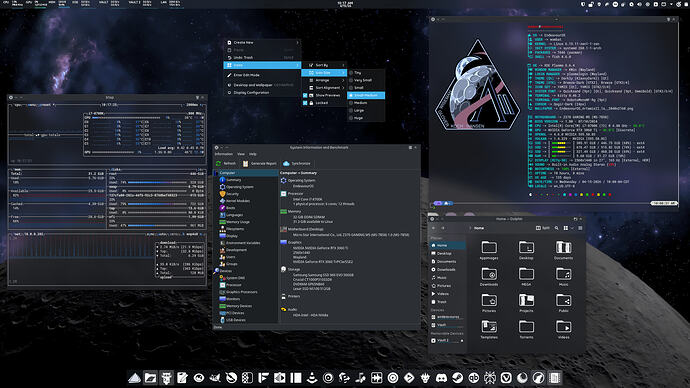Open Dolphin's hamburger menu
Screen dimensions: 690x388
580,228
